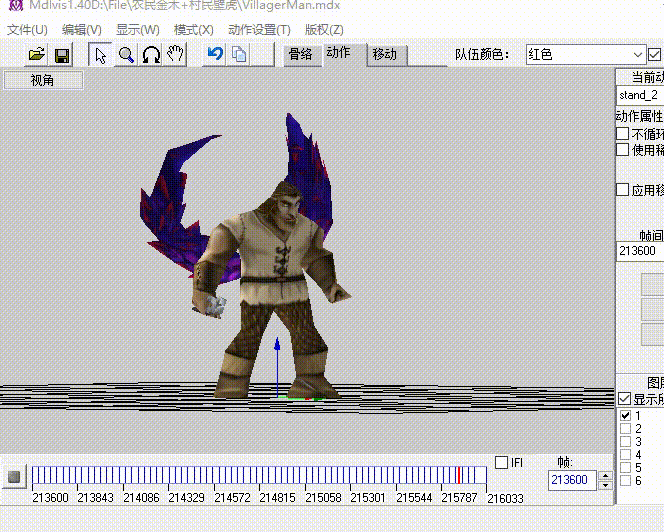Choose the rotate view tool
This screenshot has height=532, width=664.
(x=151, y=55)
